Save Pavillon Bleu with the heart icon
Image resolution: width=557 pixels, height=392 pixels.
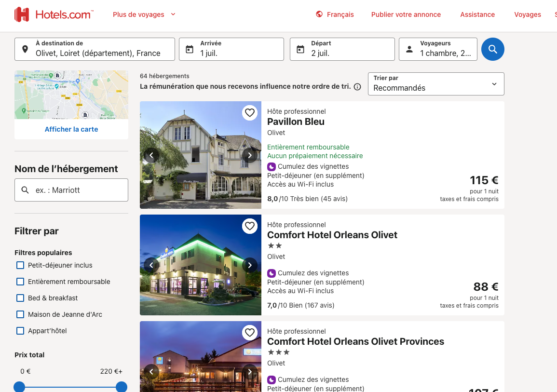click(250, 112)
